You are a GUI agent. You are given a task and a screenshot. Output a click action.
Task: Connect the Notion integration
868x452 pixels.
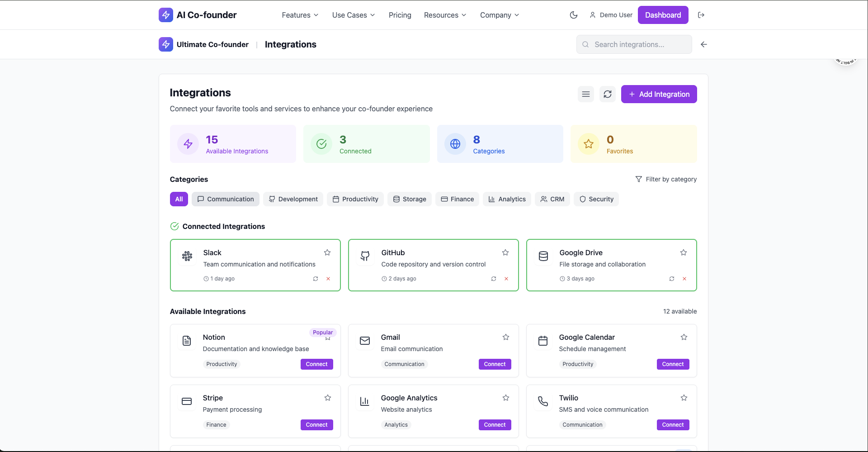point(317,364)
